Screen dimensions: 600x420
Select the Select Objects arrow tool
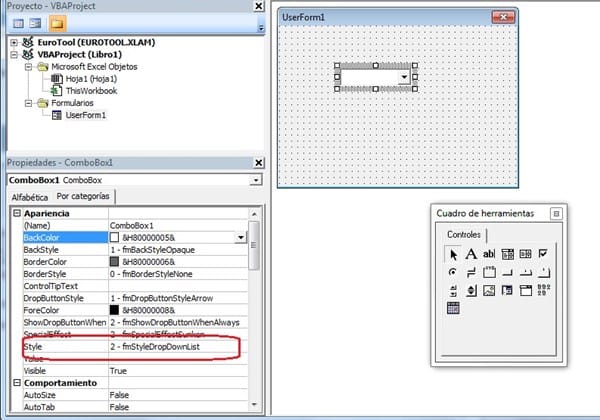pyautogui.click(x=453, y=254)
